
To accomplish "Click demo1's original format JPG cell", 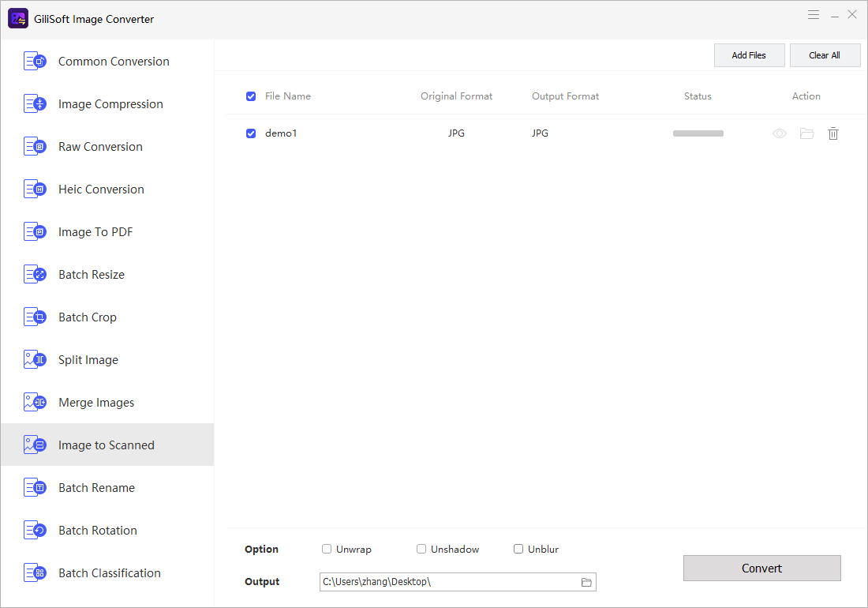I will coord(456,133).
